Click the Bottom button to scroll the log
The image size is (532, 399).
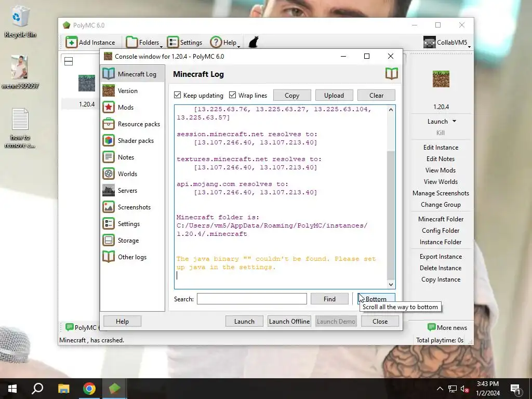tap(376, 299)
